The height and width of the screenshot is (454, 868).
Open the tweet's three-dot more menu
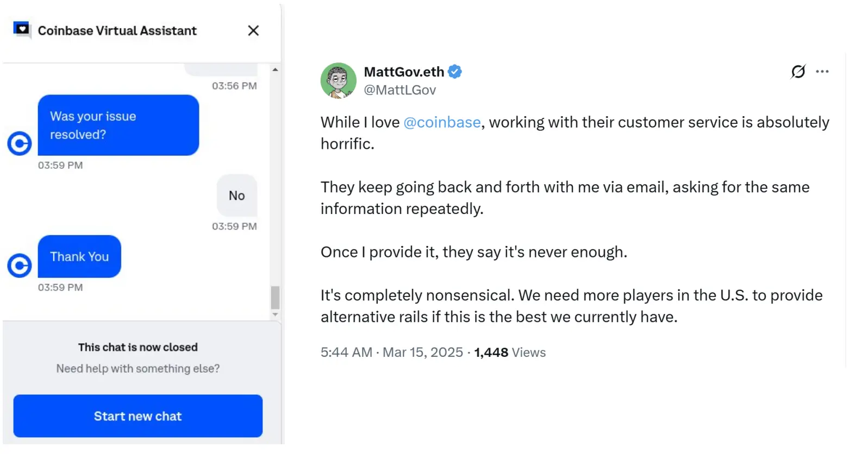coord(822,72)
